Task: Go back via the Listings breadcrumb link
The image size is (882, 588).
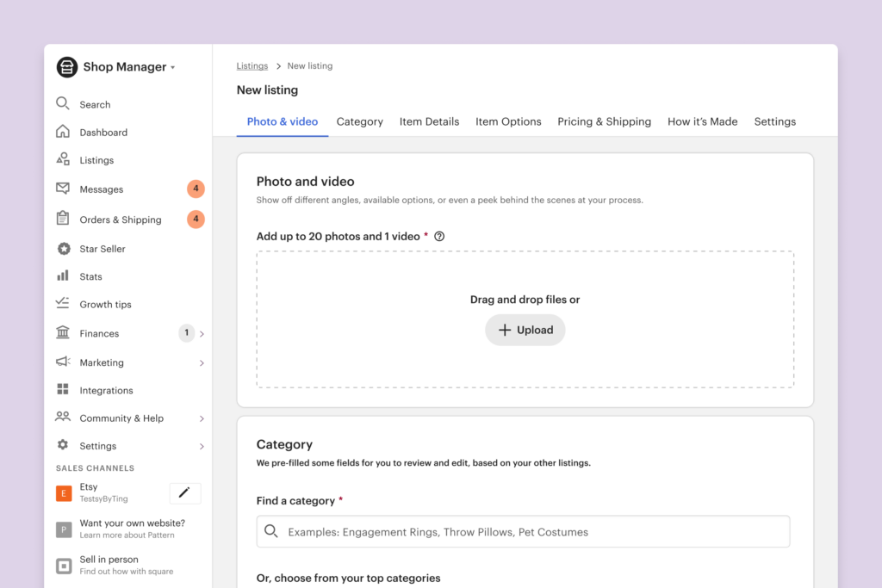Action: coord(252,65)
